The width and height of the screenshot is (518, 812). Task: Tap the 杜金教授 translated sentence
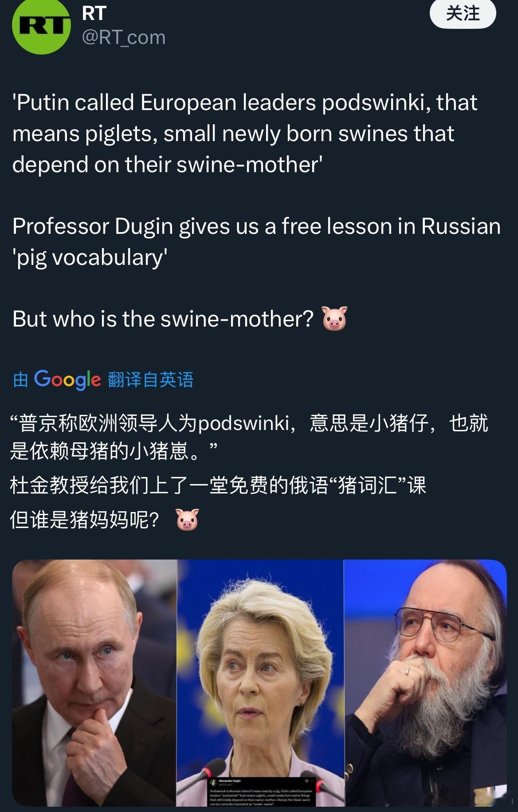click(218, 485)
